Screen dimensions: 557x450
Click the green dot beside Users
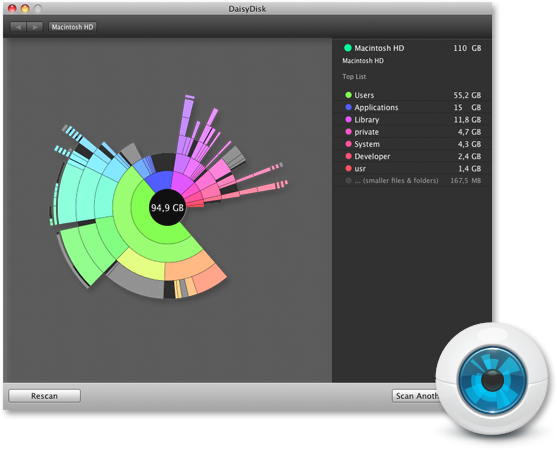348,95
